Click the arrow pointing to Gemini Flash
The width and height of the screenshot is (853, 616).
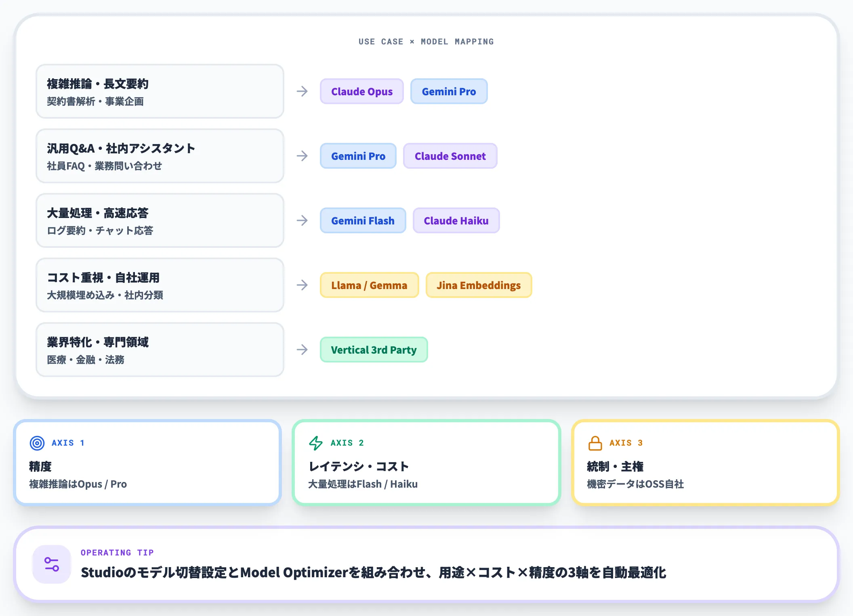[x=302, y=220]
